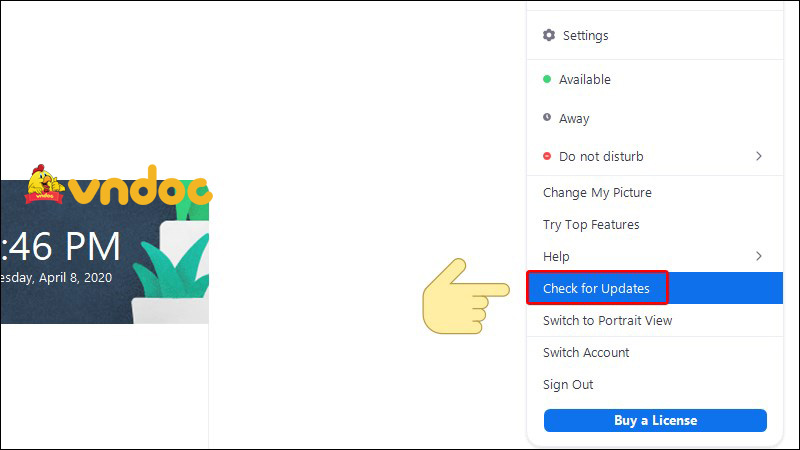This screenshot has width=800, height=450.
Task: Click the VnDoc chicken mascot logo
Action: pos(46,183)
